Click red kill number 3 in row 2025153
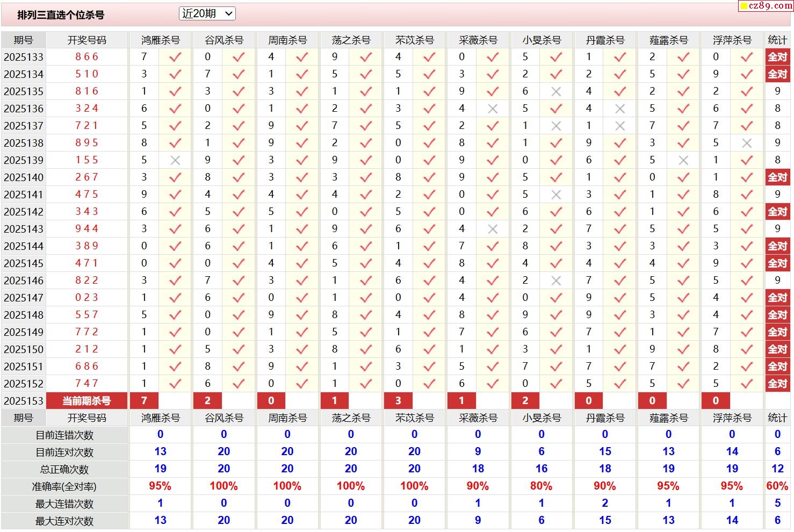Image resolution: width=794 pixels, height=532 pixels. (x=398, y=401)
